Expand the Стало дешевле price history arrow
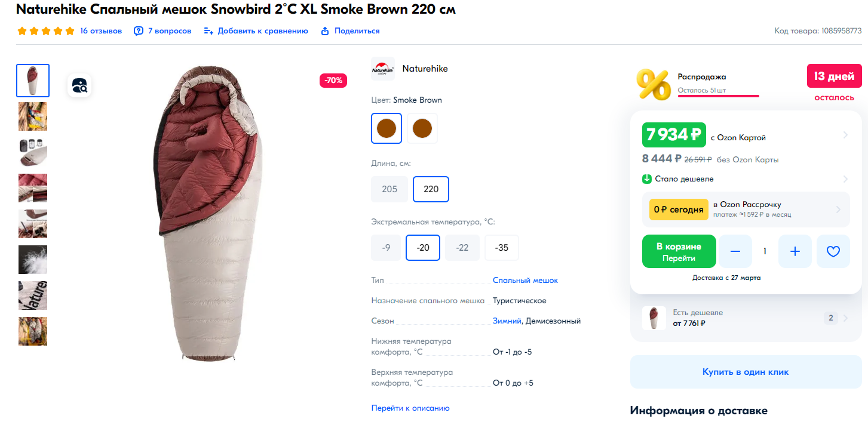 (845, 179)
